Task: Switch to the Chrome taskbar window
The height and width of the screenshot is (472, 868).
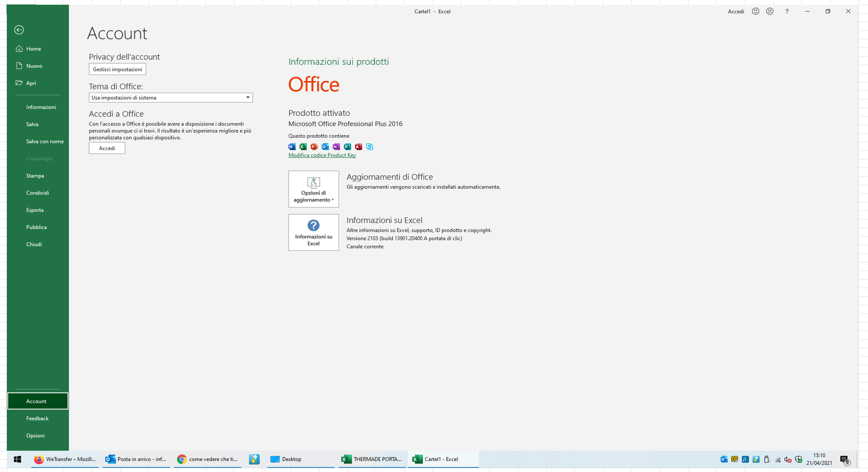Action: point(208,459)
